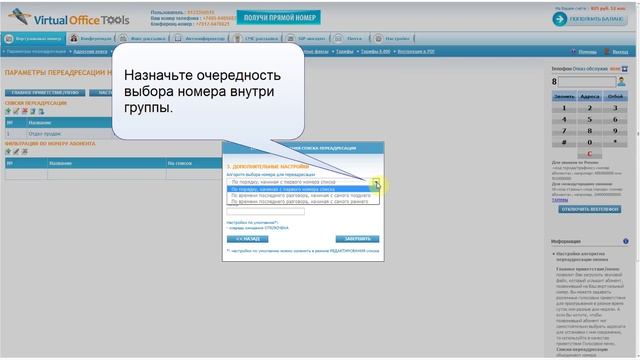Click the # key on webphone keypad
Image resolution: width=640 pixels, height=360 pixels.
[564, 142]
